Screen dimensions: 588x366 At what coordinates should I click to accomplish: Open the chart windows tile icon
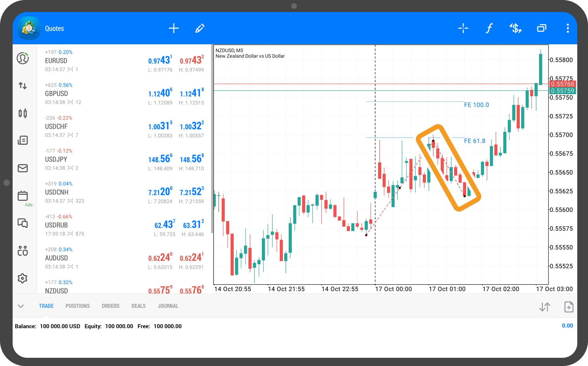click(542, 28)
